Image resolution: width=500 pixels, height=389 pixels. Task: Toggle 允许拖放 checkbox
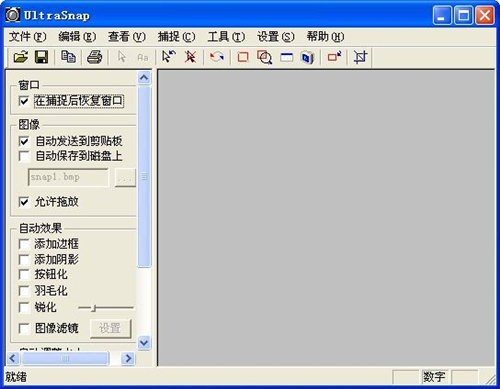(24, 202)
